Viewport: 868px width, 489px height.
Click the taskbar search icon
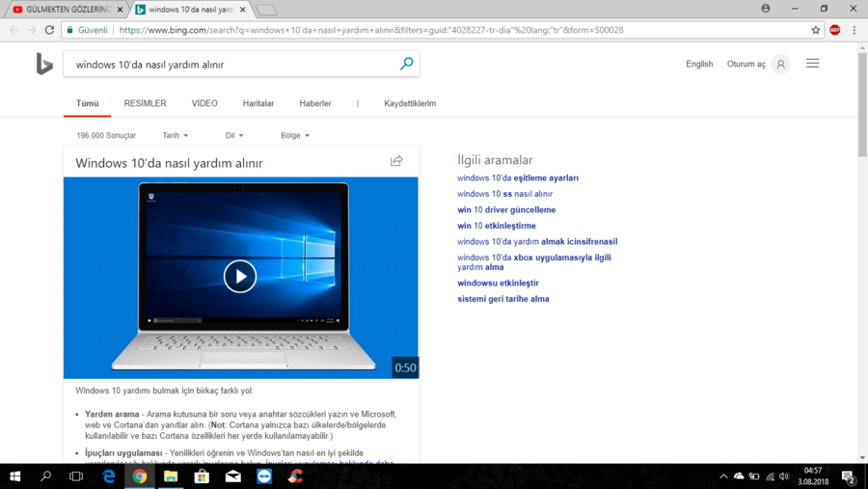[x=46, y=476]
